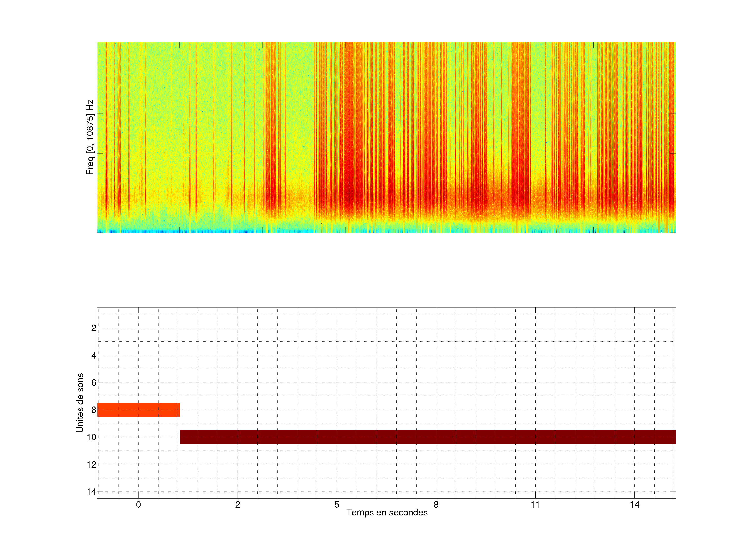Click the vertical sound units tick label 2
Image resolution: width=747 pixels, height=560 pixels.
coord(94,328)
